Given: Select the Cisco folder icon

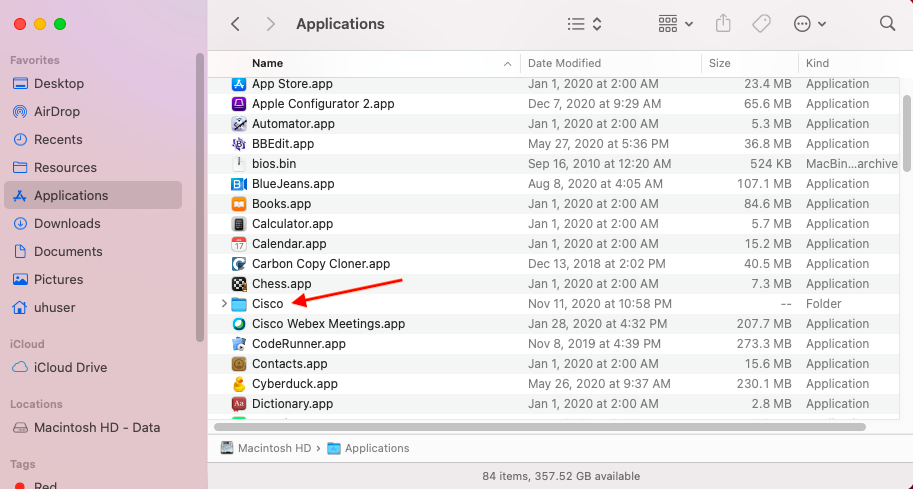Looking at the screenshot, I should [x=239, y=304].
